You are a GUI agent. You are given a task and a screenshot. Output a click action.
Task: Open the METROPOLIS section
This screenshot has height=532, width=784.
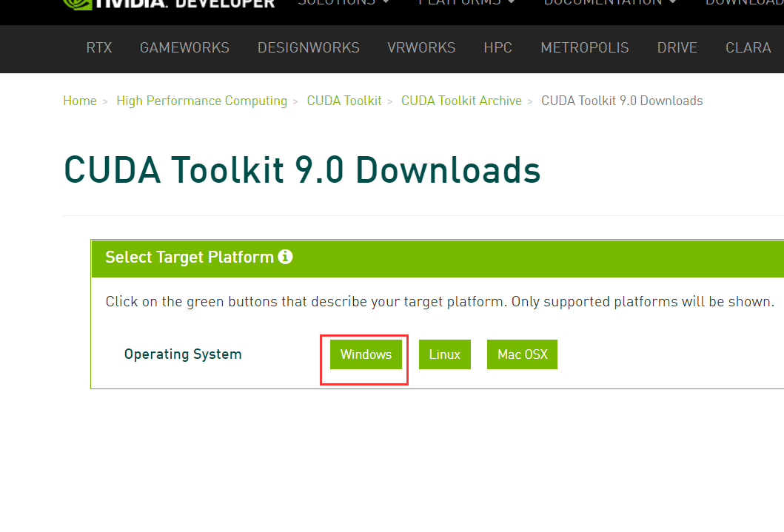click(x=584, y=47)
